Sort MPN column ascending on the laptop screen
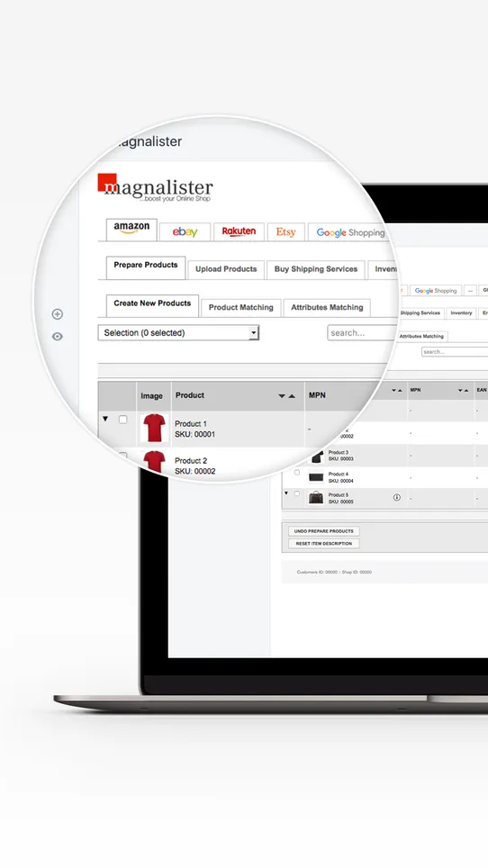Screen dimensions: 488x868 (465, 390)
